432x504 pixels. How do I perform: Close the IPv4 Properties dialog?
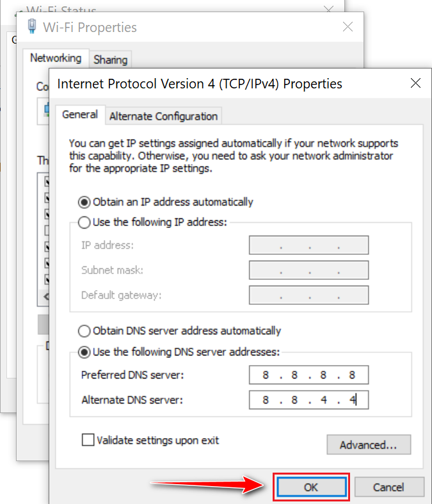click(416, 83)
